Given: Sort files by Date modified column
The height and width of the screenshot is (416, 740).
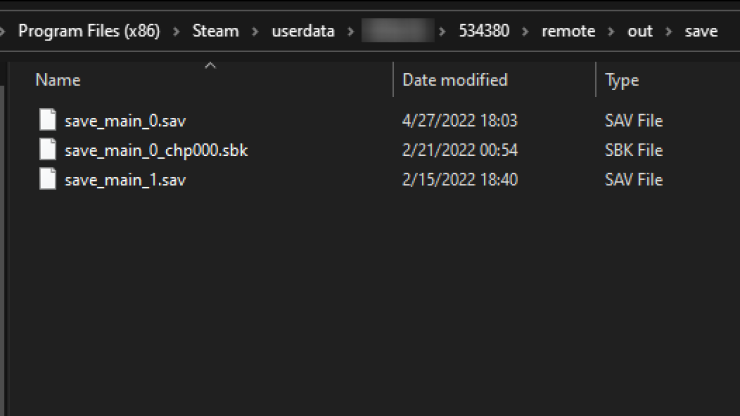Looking at the screenshot, I should tap(455, 80).
